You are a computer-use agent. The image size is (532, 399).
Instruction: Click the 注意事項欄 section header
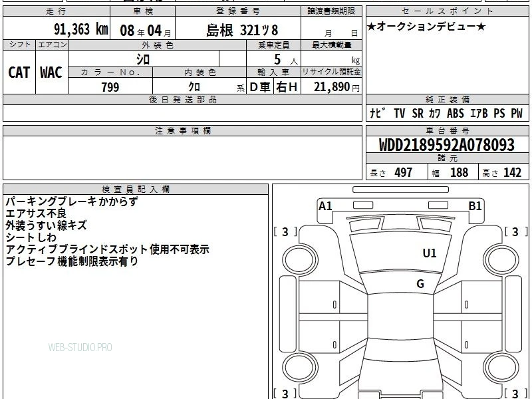[x=182, y=130]
